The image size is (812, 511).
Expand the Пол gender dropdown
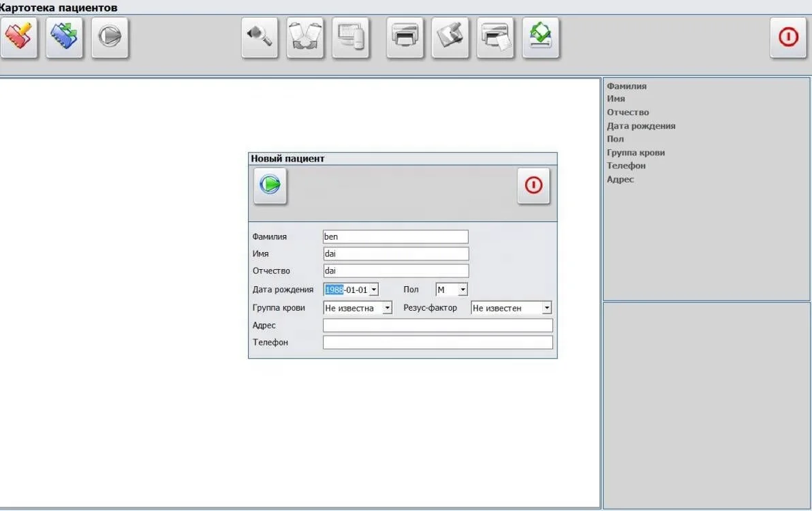coord(463,290)
